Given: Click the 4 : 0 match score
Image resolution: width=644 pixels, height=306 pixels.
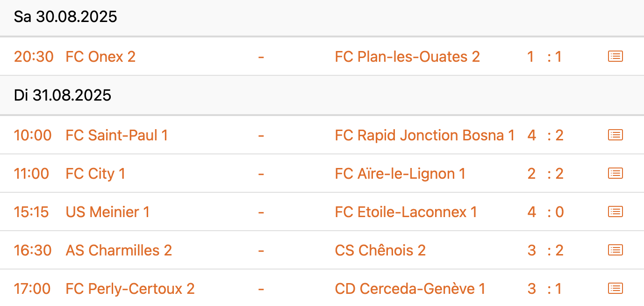Looking at the screenshot, I should (545, 212).
